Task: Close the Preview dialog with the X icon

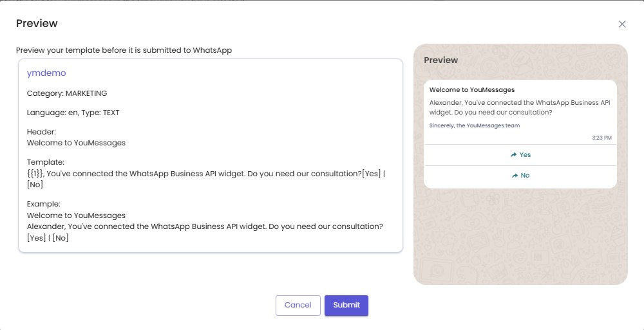Action: [x=622, y=24]
